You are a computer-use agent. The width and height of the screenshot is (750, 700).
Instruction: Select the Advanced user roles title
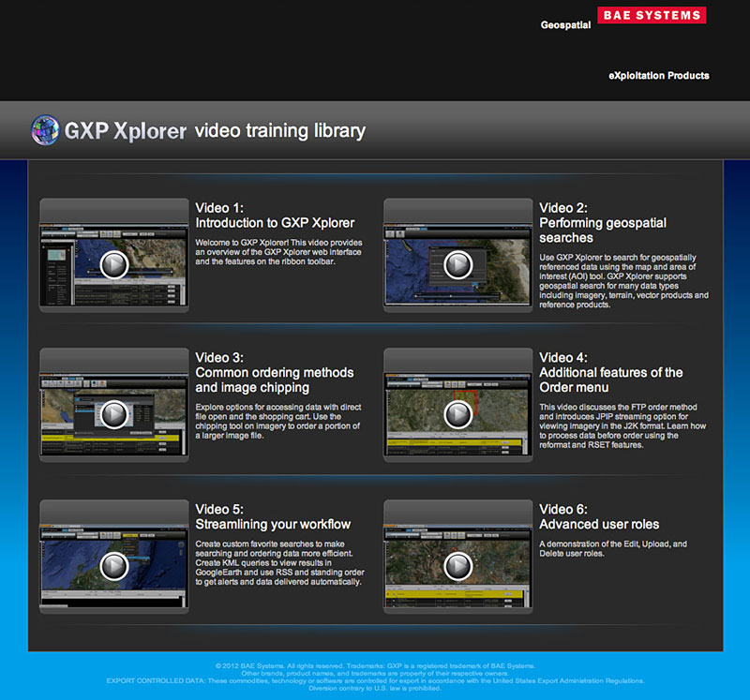[x=599, y=524]
